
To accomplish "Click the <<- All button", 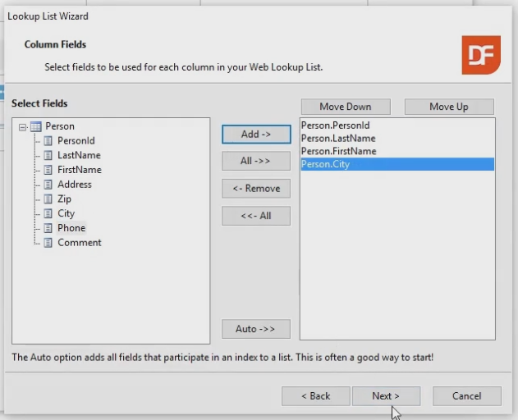I will click(256, 216).
